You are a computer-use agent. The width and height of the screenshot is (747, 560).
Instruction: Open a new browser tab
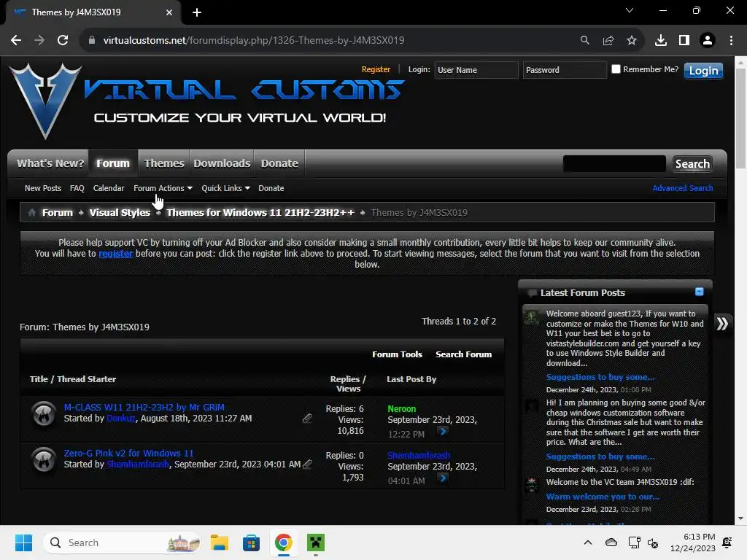pos(197,12)
